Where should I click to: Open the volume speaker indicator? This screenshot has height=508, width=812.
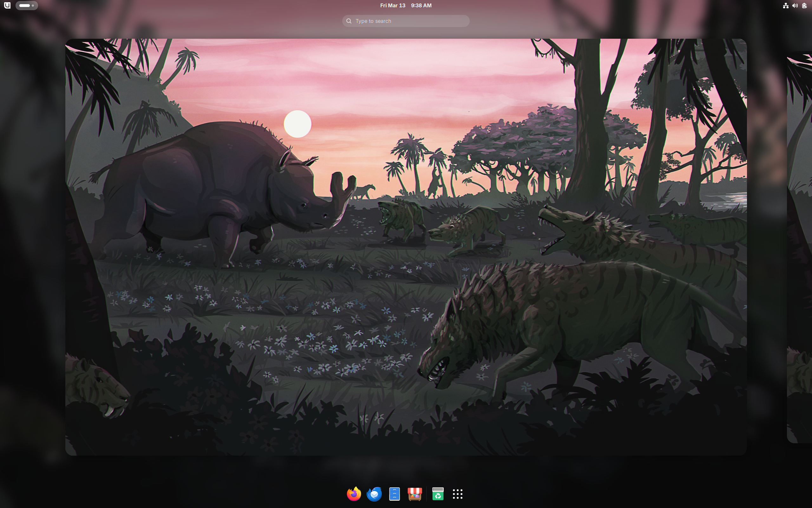pyautogui.click(x=795, y=5)
